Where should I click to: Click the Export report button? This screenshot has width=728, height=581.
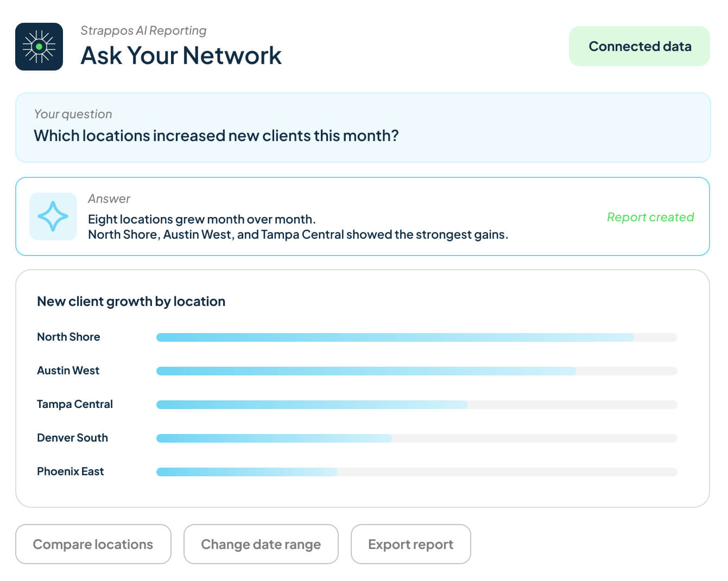[411, 544]
